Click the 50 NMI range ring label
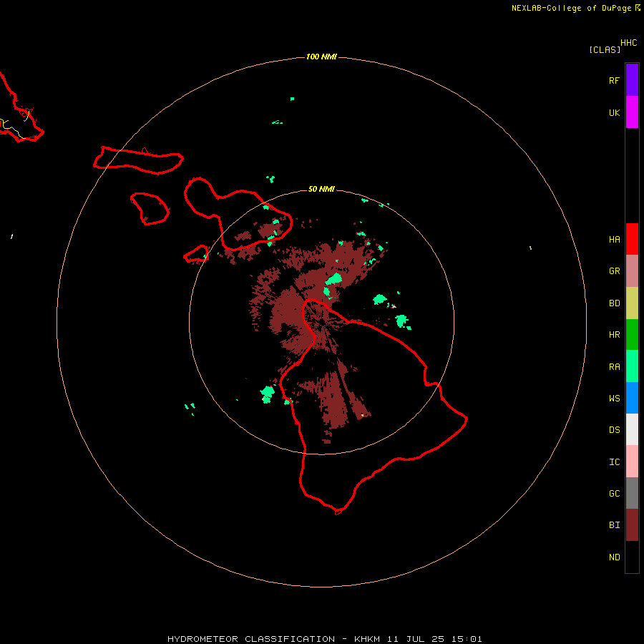The image size is (644, 644). point(321,189)
